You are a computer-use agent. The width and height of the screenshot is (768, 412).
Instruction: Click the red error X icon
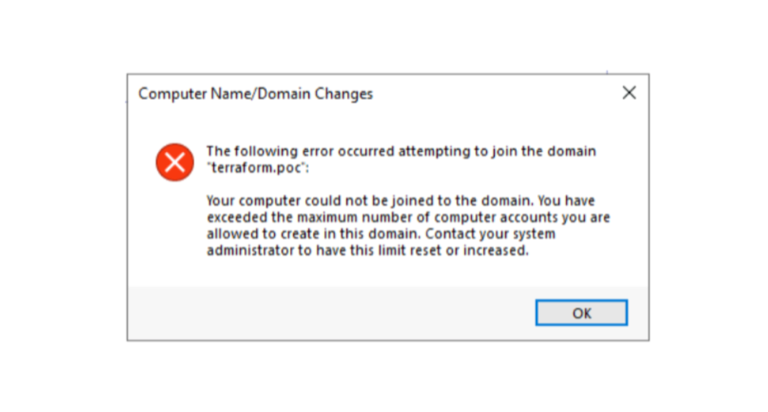[174, 161]
